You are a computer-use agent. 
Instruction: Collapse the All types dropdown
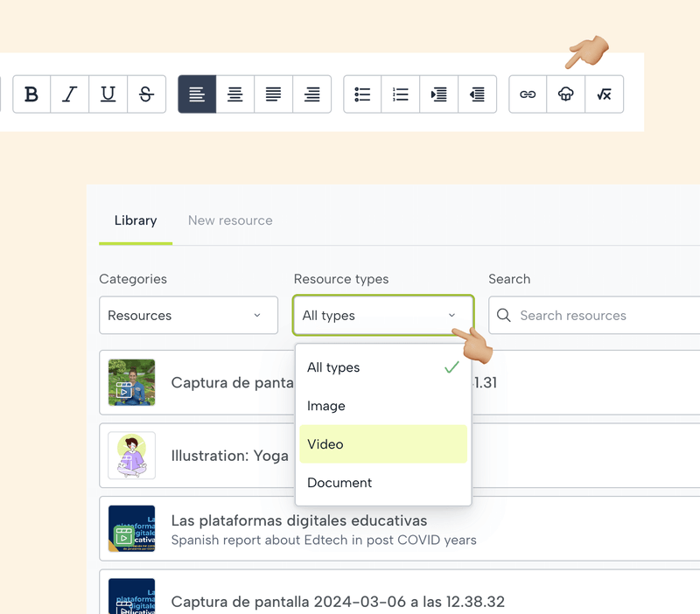(383, 315)
